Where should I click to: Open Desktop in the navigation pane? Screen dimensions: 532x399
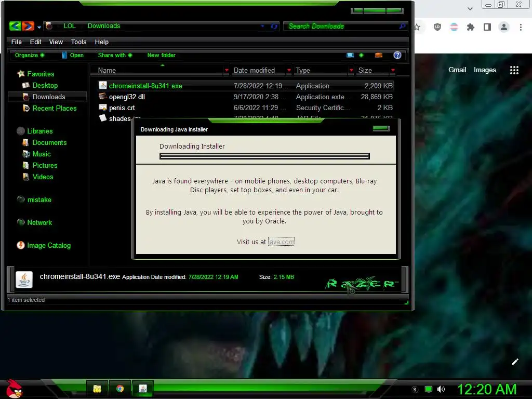coord(45,86)
